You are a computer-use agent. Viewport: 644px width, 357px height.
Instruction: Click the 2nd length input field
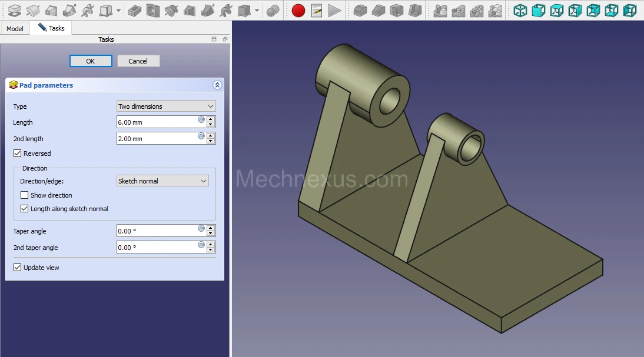pos(157,139)
